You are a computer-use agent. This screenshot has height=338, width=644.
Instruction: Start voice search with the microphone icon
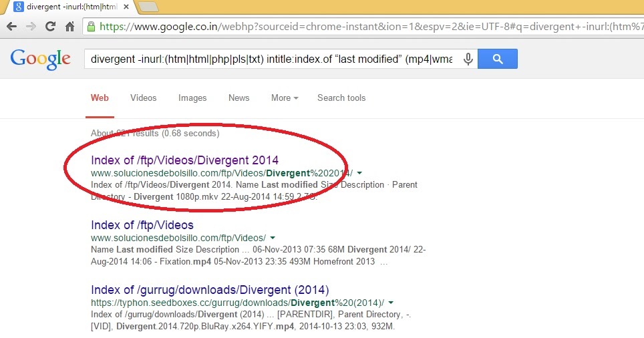468,59
